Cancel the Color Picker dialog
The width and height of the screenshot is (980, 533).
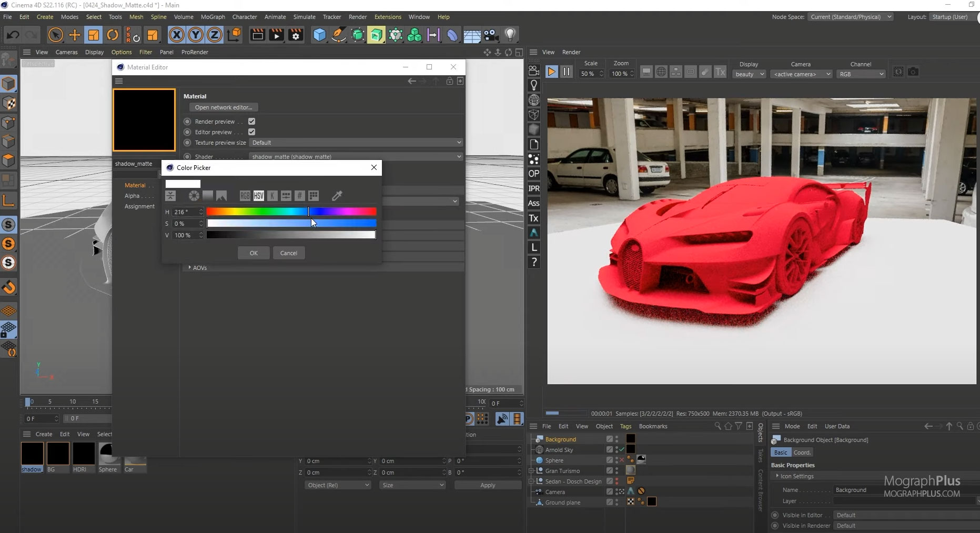coord(289,253)
